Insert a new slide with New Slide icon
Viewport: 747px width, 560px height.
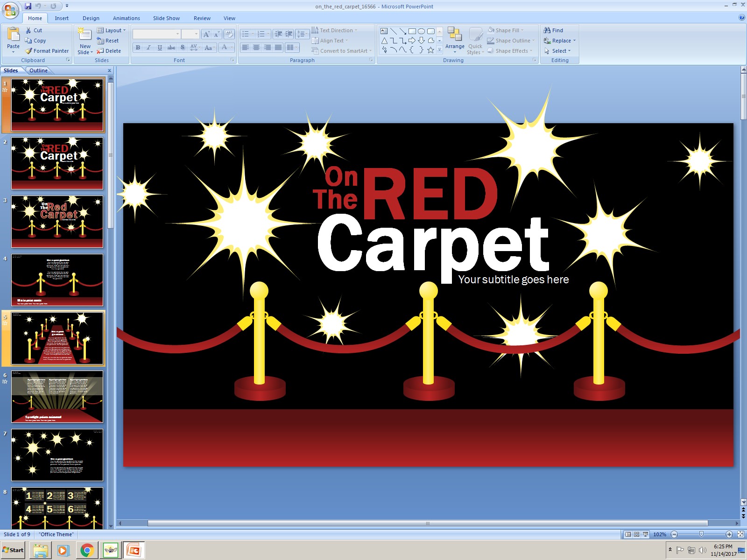tap(85, 35)
